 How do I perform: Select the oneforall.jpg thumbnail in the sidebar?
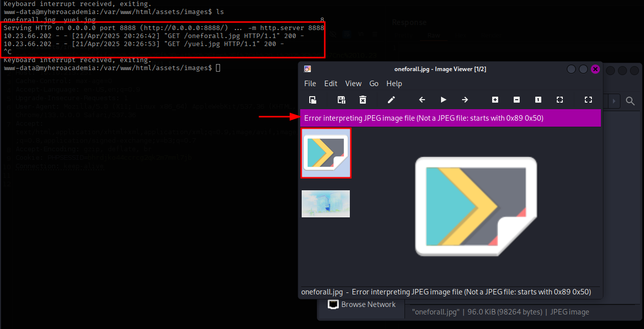click(326, 153)
